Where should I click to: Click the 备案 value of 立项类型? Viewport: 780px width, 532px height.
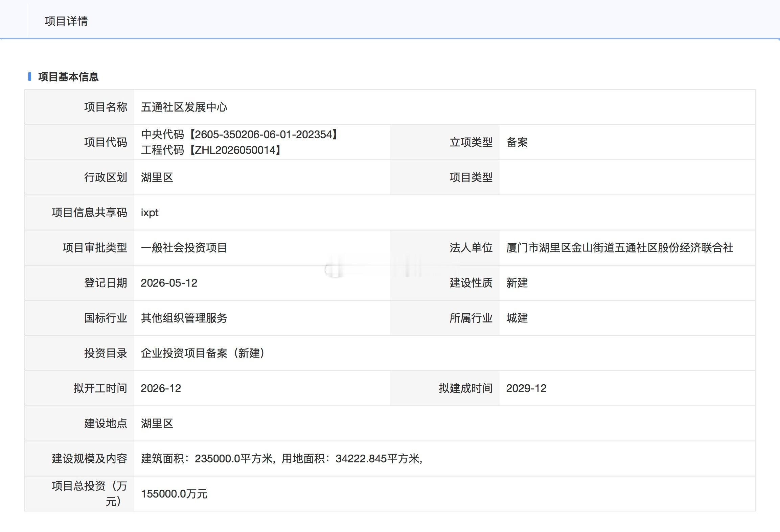click(x=517, y=142)
